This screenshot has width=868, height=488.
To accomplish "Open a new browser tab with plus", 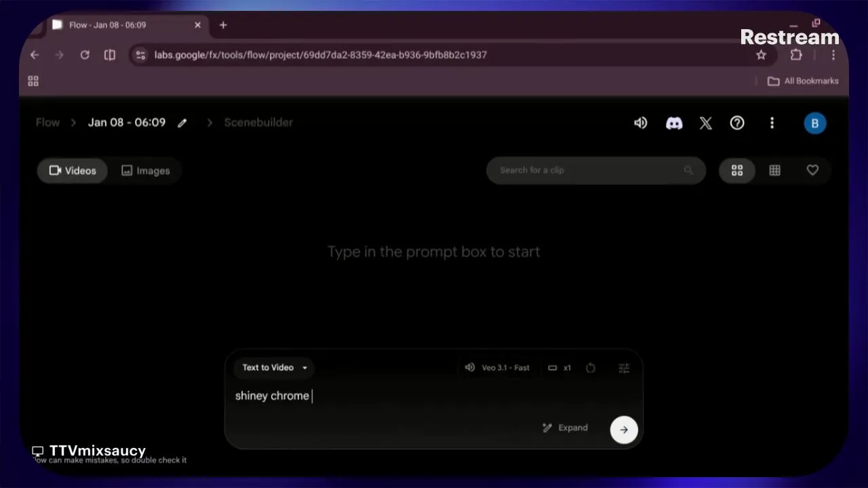I will click(223, 25).
